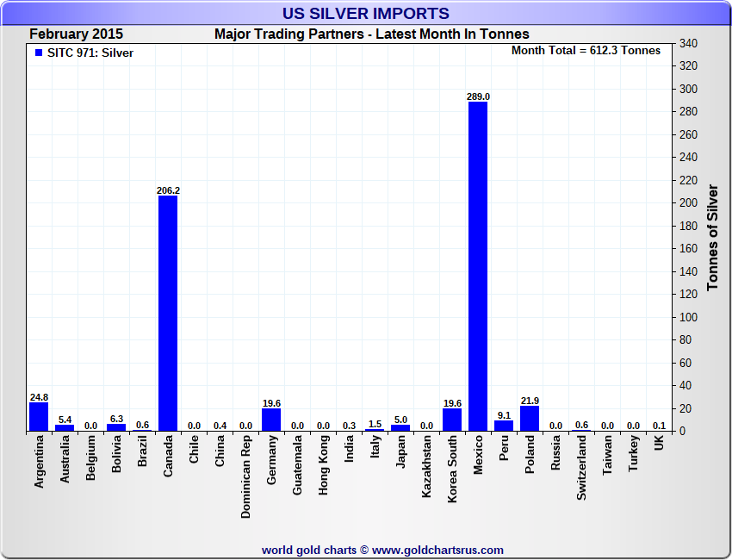This screenshot has width=732, height=560.
Task: Select the Germany bar labeled 19.6
Action: [x=271, y=420]
